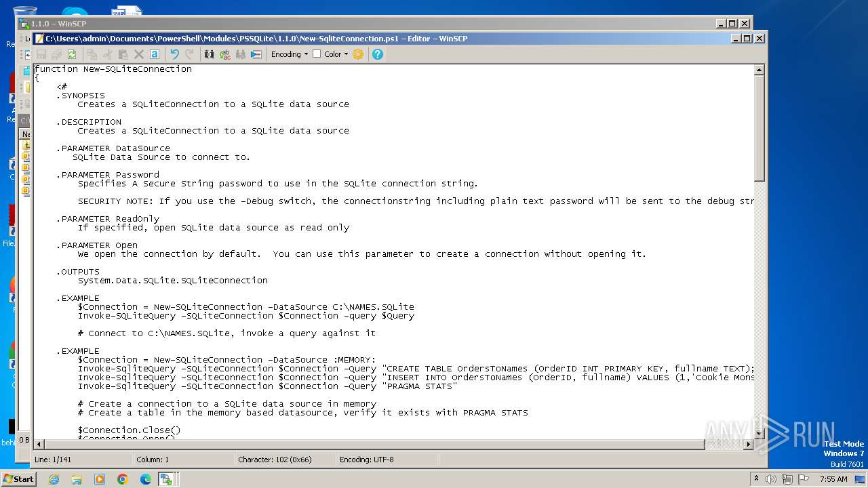Click the horizontal scrollbar thumb

375,444
